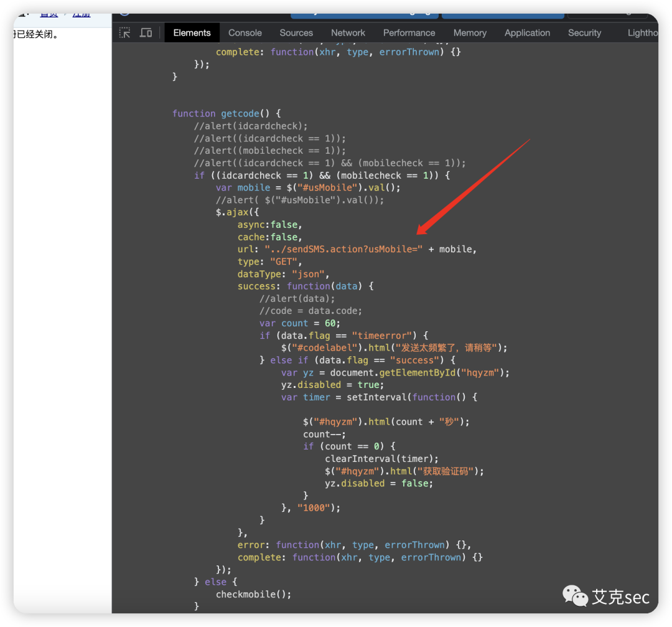Screen dimensions: 672x627
Task: Go to the Sources tab
Action: (296, 33)
